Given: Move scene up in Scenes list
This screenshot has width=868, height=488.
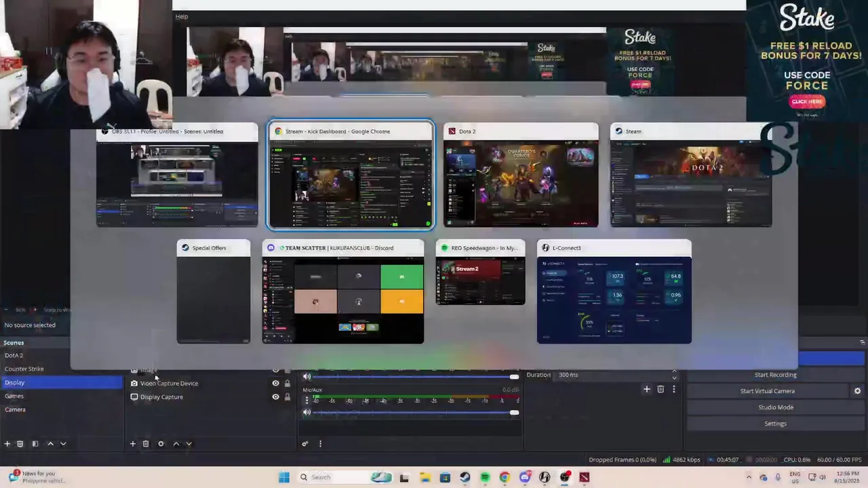Looking at the screenshot, I should pyautogui.click(x=50, y=444).
